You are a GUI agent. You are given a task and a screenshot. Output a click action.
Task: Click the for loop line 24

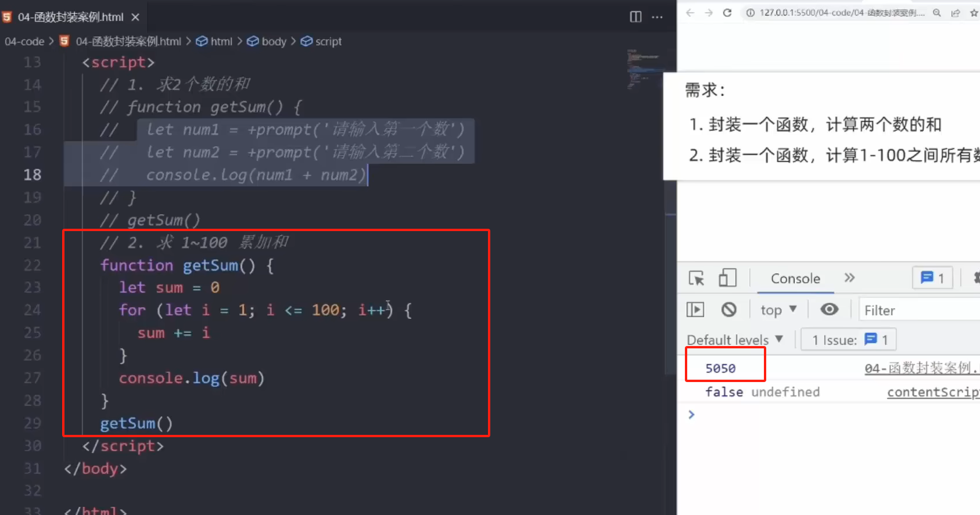coord(265,310)
